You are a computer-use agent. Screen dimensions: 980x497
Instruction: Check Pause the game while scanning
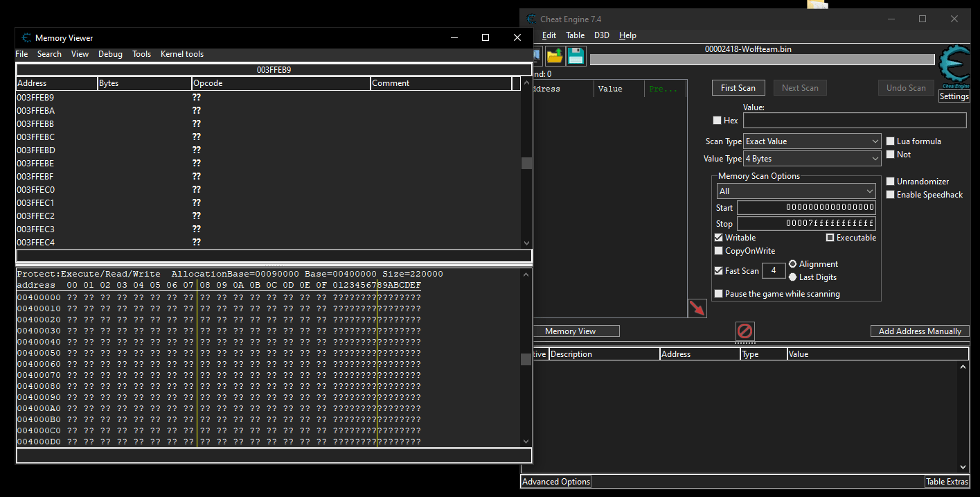pyautogui.click(x=718, y=294)
